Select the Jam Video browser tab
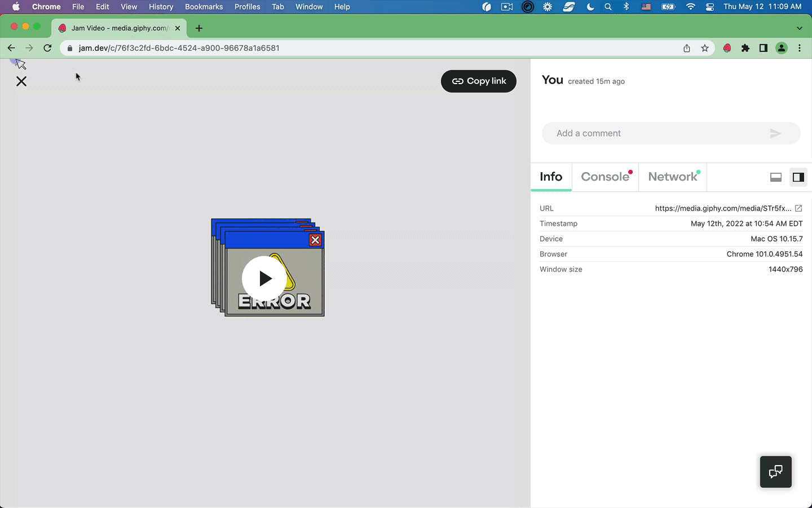812x508 pixels. pyautogui.click(x=120, y=28)
